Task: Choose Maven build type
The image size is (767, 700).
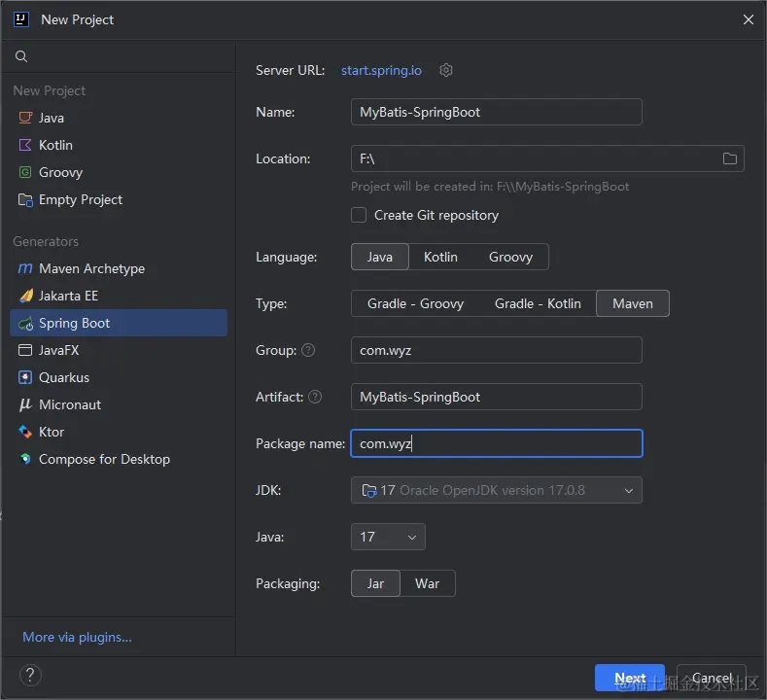Action: [633, 303]
